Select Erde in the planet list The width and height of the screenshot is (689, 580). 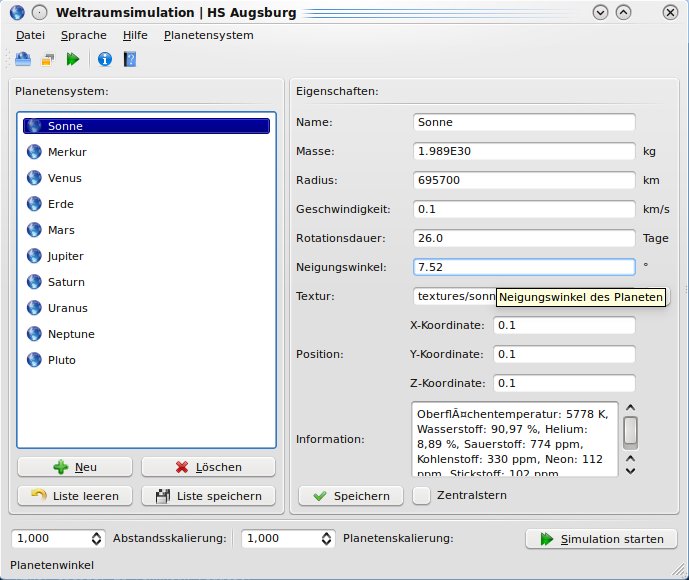[x=61, y=204]
